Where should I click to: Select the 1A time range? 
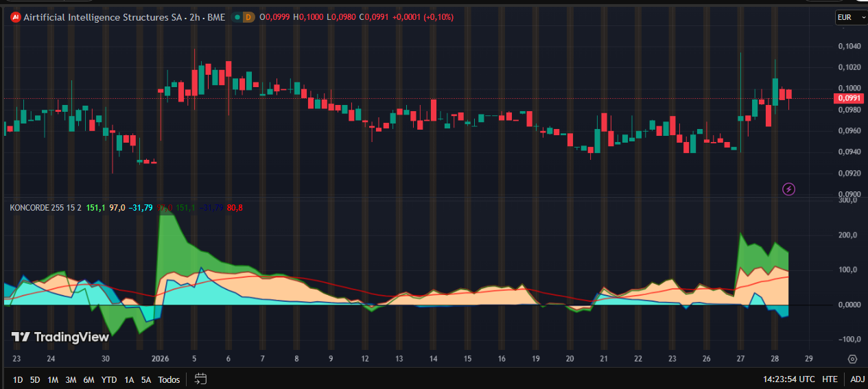pyautogui.click(x=129, y=379)
